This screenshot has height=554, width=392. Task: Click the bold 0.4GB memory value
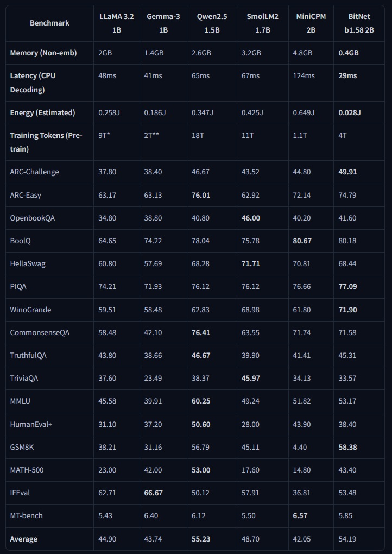tap(349, 53)
